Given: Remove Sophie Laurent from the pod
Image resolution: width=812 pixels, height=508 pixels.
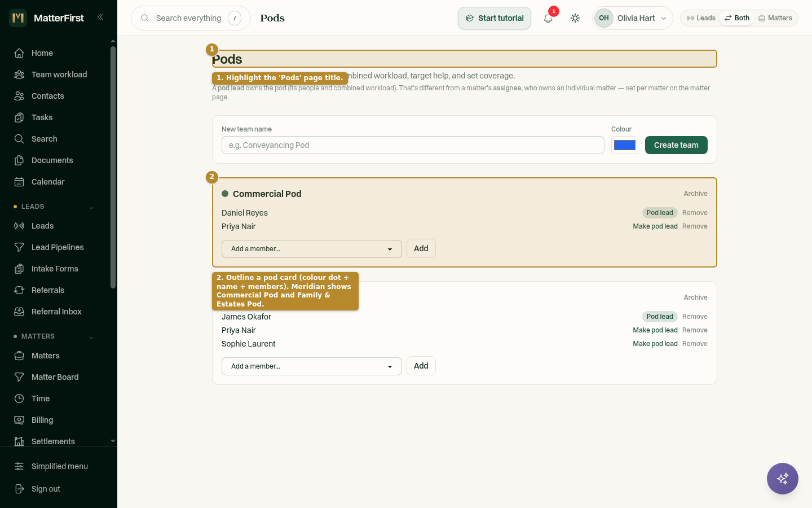Looking at the screenshot, I should click(x=695, y=344).
